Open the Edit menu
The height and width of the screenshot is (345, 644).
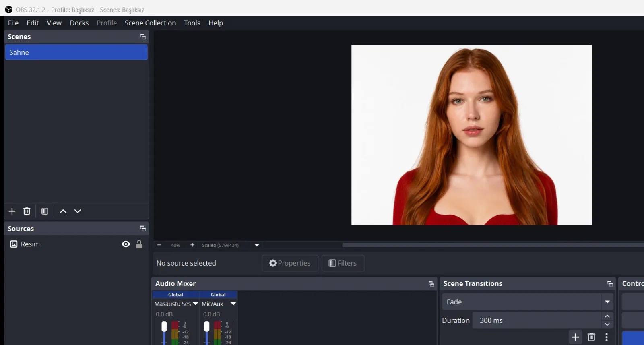[33, 23]
